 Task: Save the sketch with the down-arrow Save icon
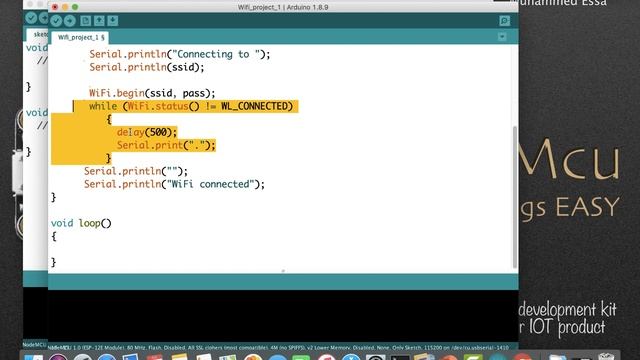(113, 21)
